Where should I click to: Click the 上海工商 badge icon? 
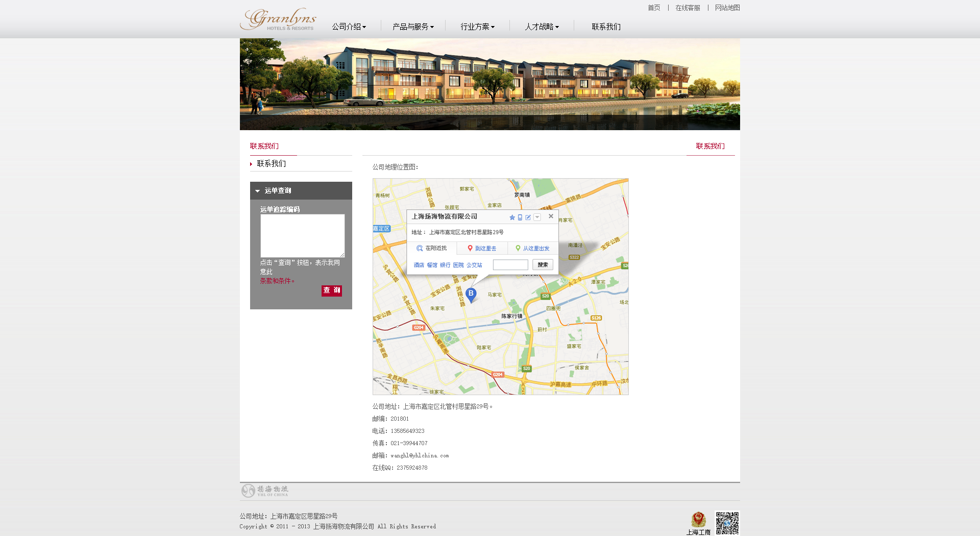click(698, 520)
